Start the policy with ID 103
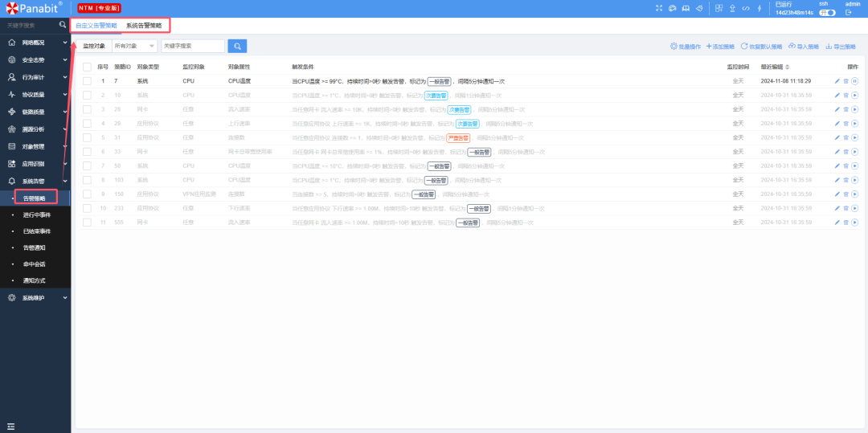Screen dimensions: 868x433 pos(854,180)
